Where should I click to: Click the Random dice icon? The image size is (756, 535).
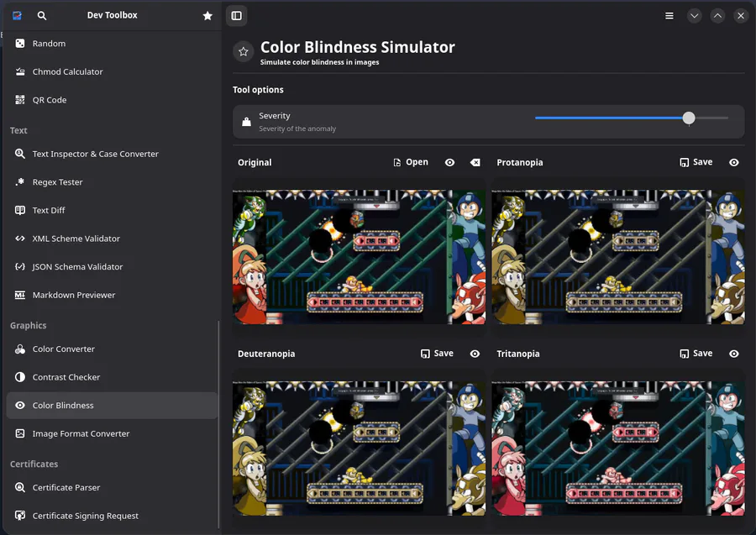click(x=20, y=44)
